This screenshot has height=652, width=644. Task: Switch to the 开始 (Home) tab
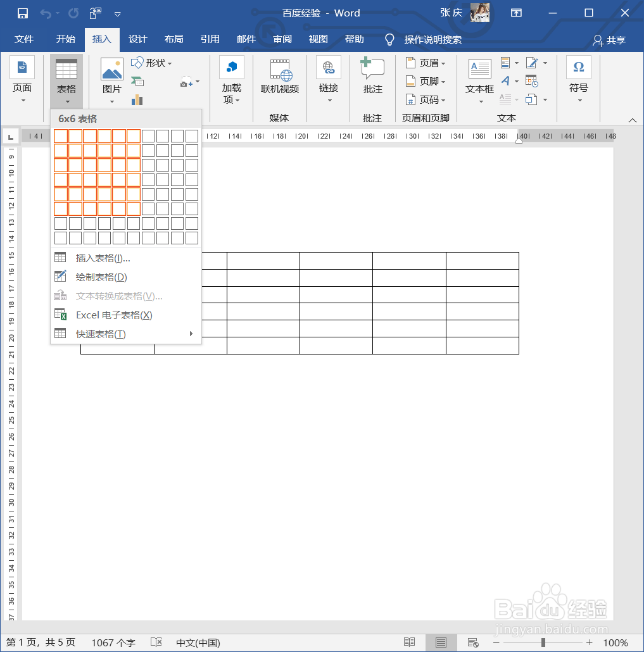(66, 39)
